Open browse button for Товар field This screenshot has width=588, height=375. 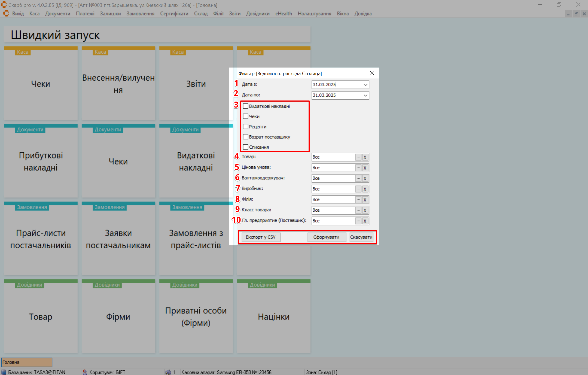point(358,157)
